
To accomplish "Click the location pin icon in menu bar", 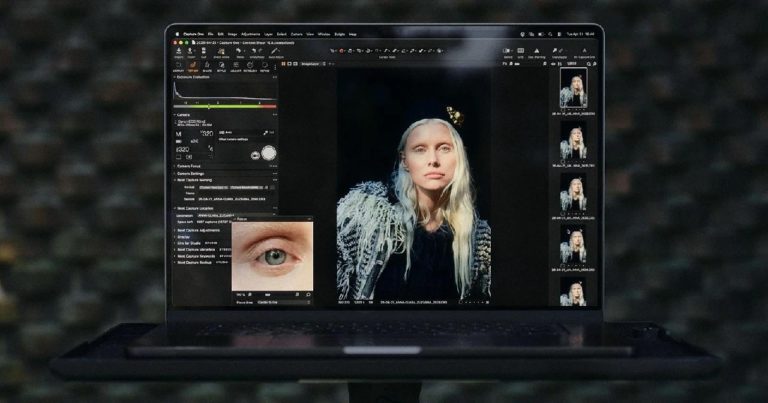I will click(523, 34).
